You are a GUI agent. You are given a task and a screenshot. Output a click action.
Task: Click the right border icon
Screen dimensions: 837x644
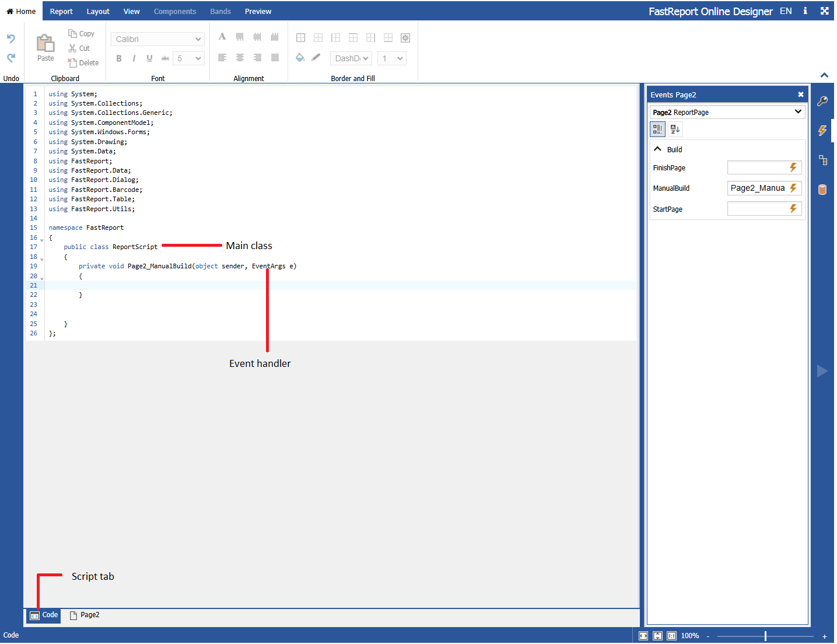pyautogui.click(x=371, y=38)
